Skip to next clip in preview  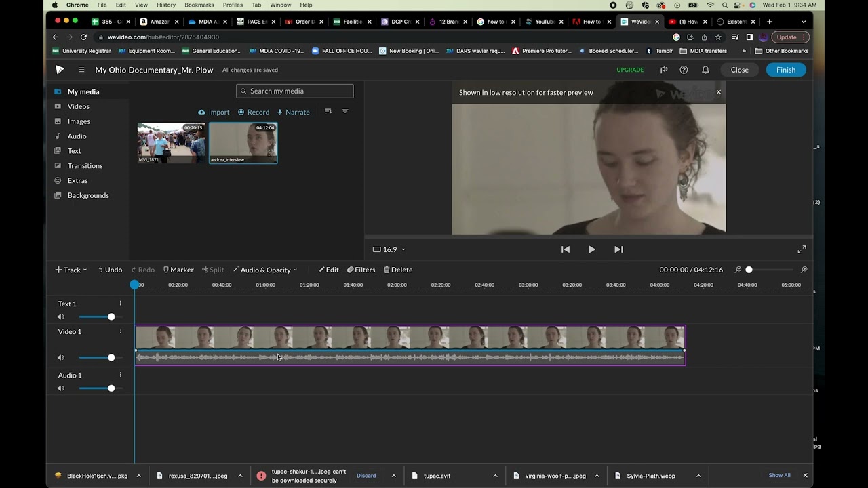click(x=618, y=249)
